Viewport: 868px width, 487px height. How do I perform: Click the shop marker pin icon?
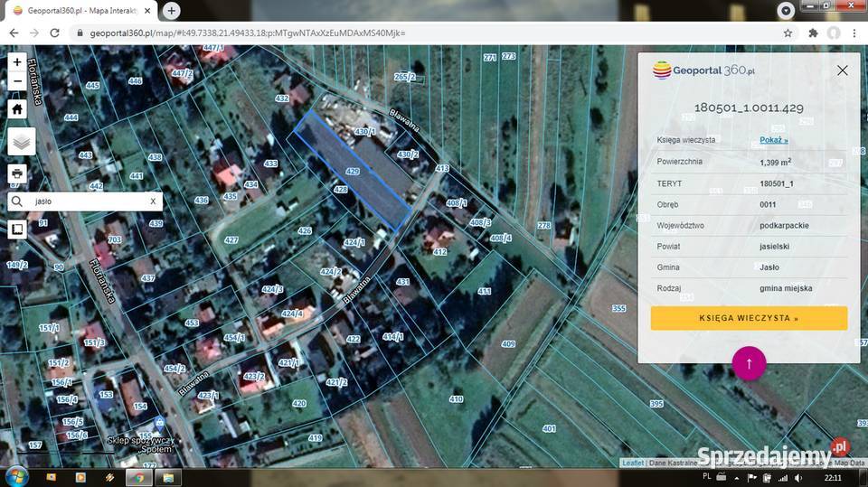[x=159, y=424]
